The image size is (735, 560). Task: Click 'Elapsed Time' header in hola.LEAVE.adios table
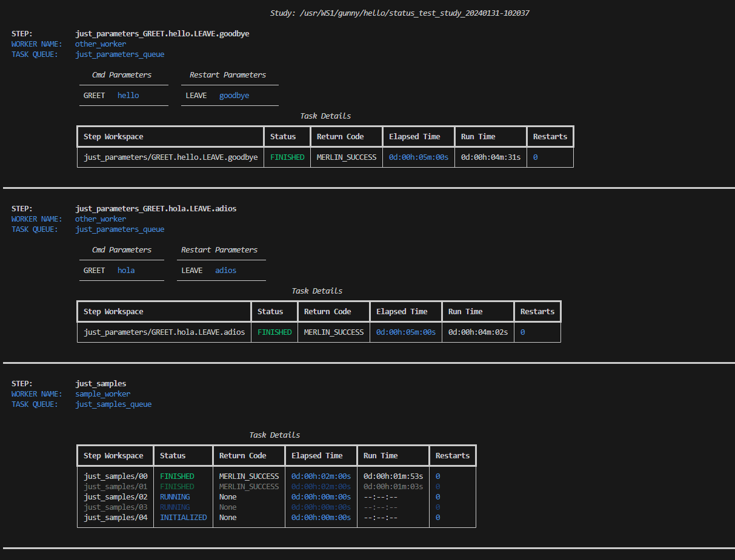[402, 312]
